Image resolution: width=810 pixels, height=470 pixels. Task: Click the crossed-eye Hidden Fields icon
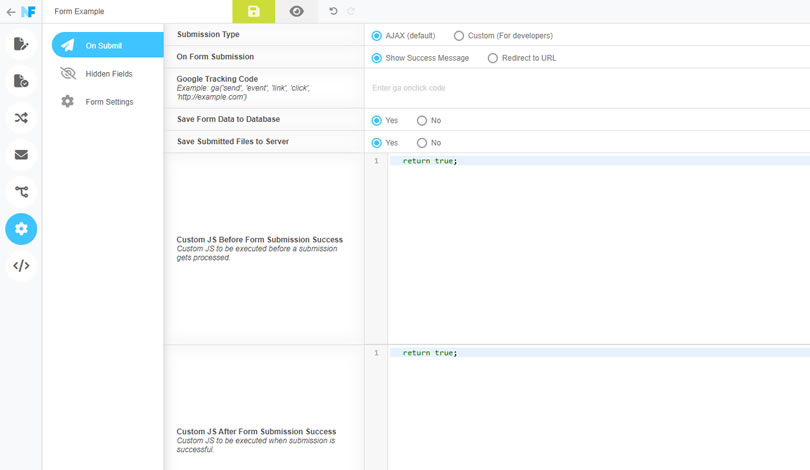68,73
